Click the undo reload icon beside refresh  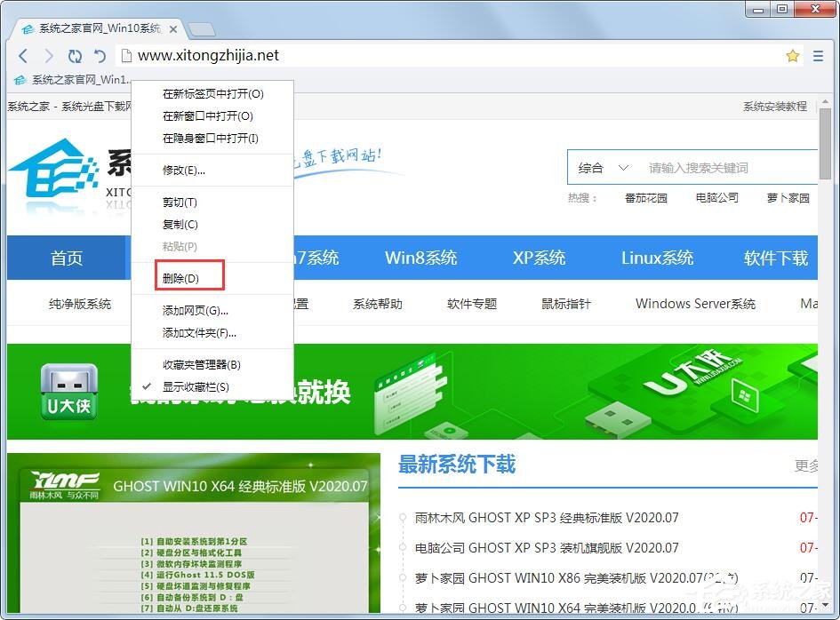pyautogui.click(x=98, y=55)
